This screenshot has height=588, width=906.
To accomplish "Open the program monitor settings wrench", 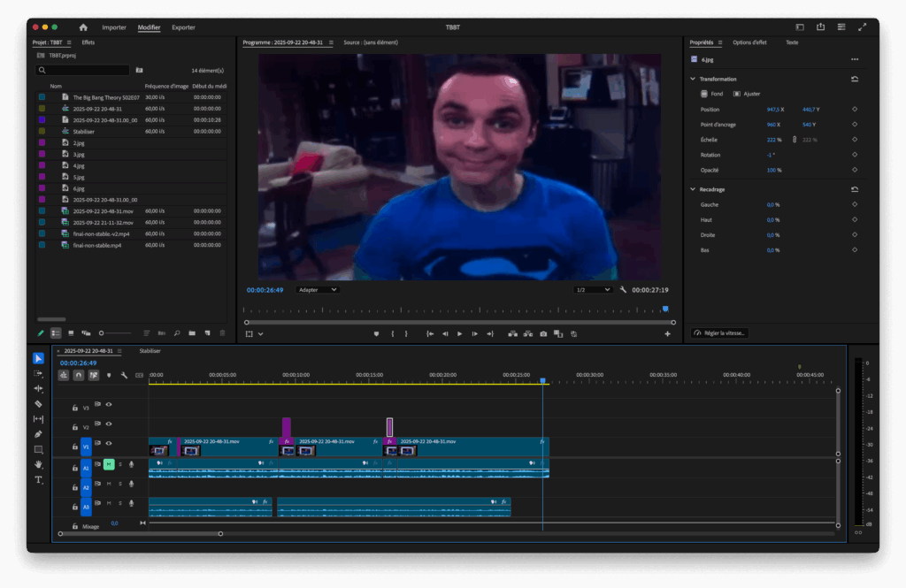I will pos(624,289).
